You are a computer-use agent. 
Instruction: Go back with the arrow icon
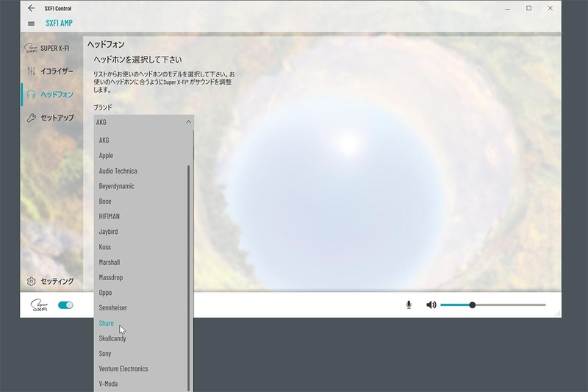coord(31,8)
